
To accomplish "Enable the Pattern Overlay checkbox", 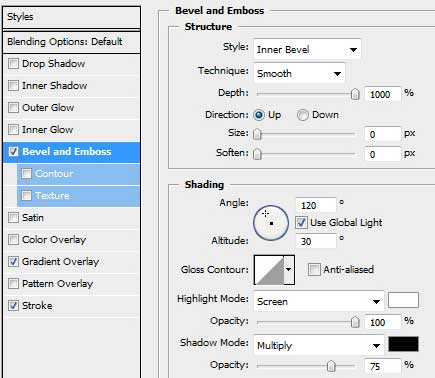I will pos(13,283).
